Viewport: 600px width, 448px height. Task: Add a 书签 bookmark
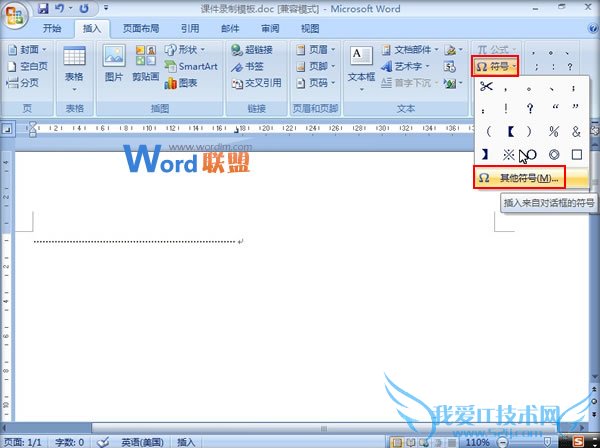(247, 67)
